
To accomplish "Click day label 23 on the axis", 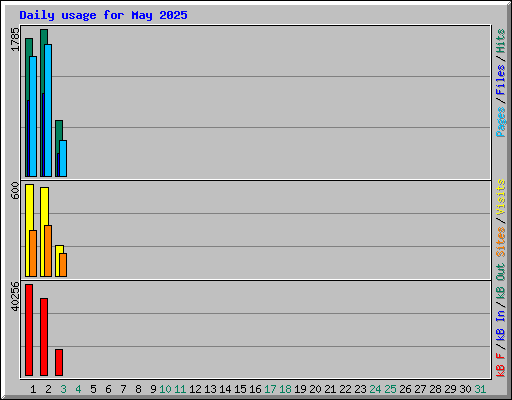I will point(360,389).
